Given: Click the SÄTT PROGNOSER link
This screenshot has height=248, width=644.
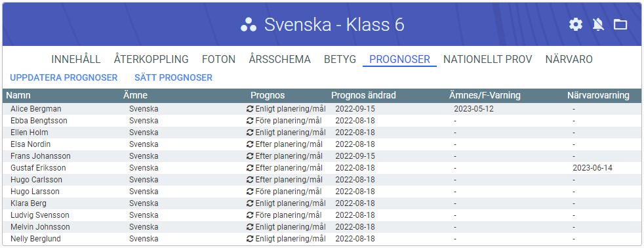Looking at the screenshot, I should point(173,77).
